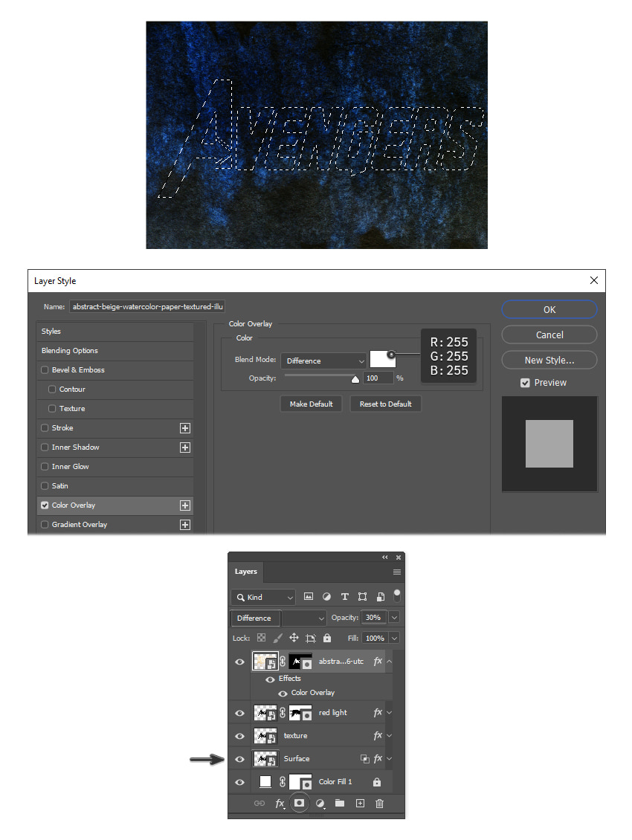Screen dimensions: 632x840
Task: Click the fx badge on texture layer
Action: pos(378,735)
